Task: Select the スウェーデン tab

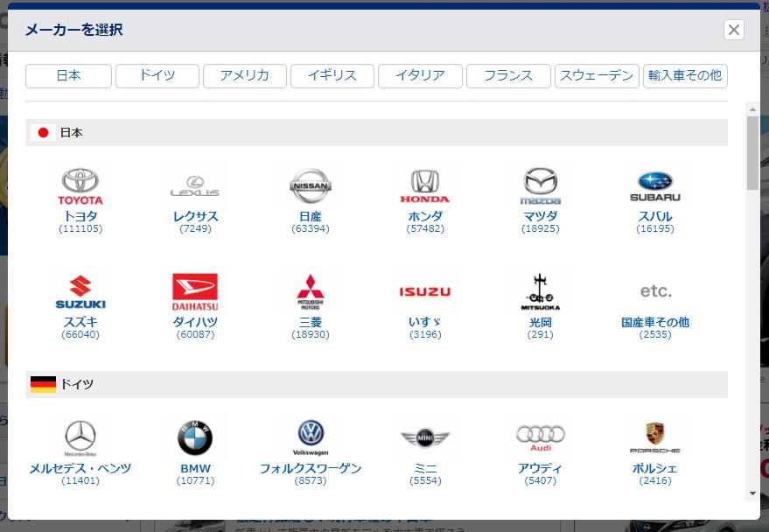Action: [x=597, y=76]
